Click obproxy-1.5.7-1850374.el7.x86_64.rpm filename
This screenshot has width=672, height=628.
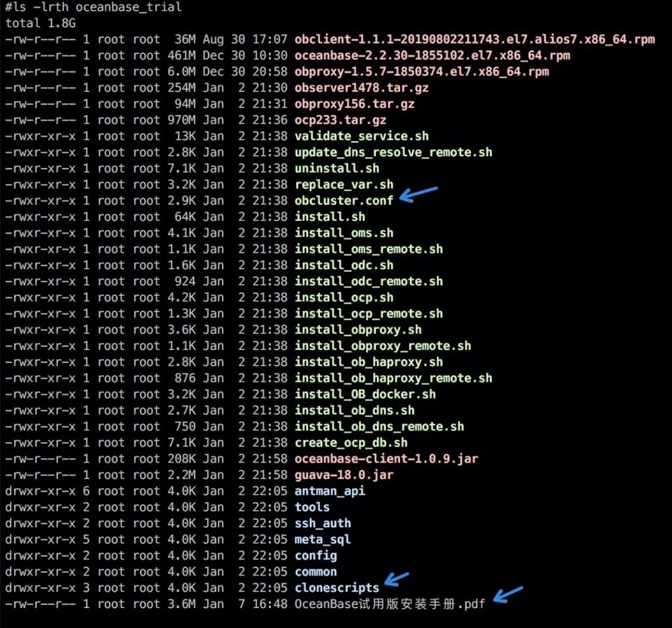421,72
